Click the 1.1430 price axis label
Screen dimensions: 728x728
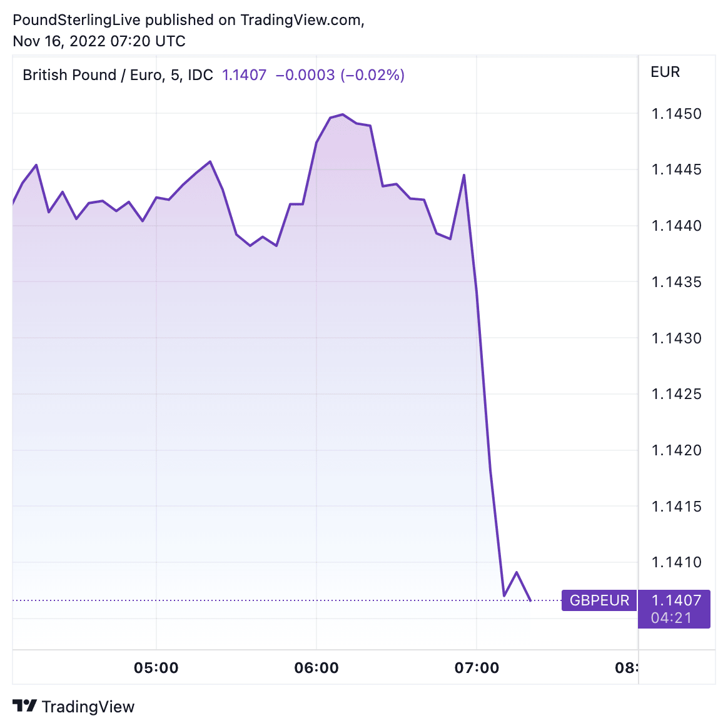pos(676,338)
